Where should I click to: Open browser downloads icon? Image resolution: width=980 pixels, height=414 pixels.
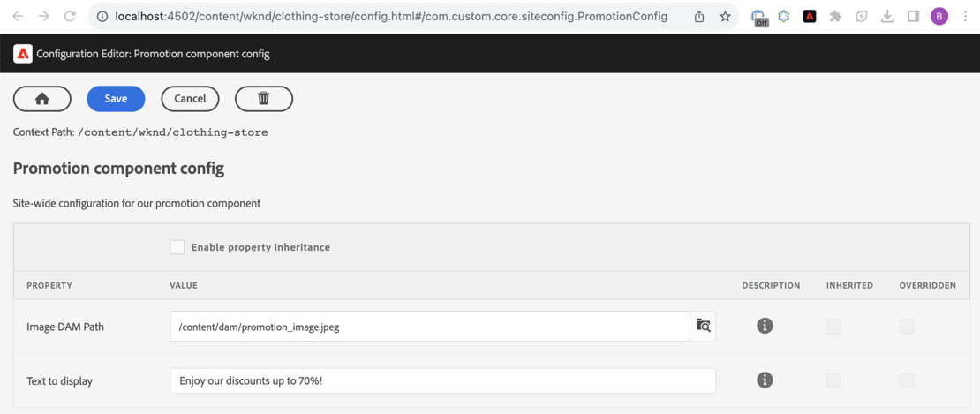[887, 17]
